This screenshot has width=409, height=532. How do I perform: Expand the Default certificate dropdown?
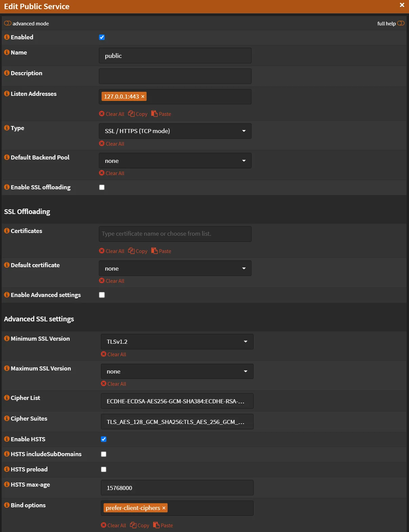pos(175,269)
